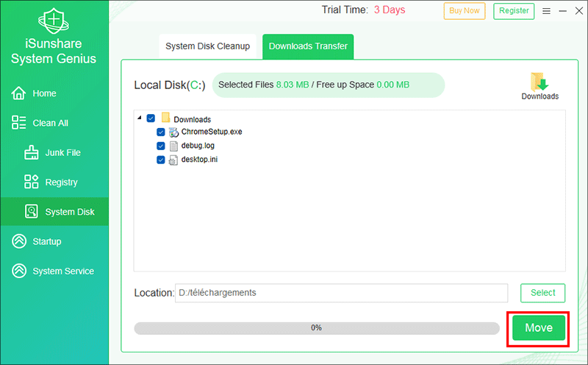This screenshot has width=588, height=365.
Task: Select the Downloads Transfer tab
Action: (x=308, y=46)
